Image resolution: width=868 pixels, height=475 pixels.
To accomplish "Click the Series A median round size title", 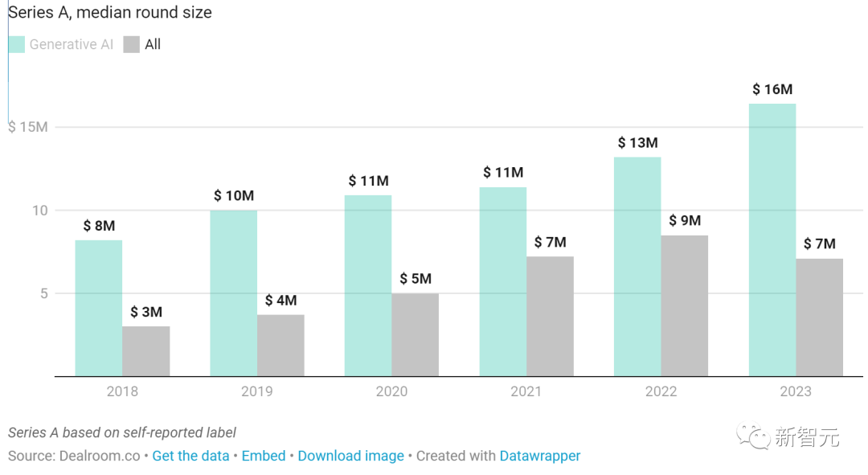I will click(x=109, y=12).
